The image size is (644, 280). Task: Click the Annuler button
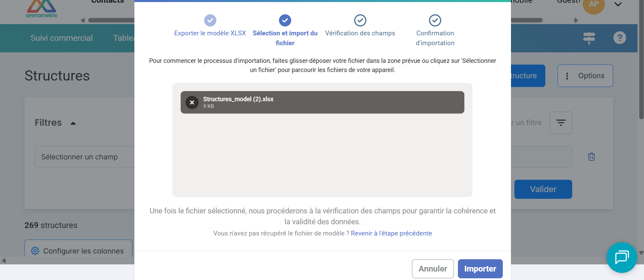coord(432,269)
